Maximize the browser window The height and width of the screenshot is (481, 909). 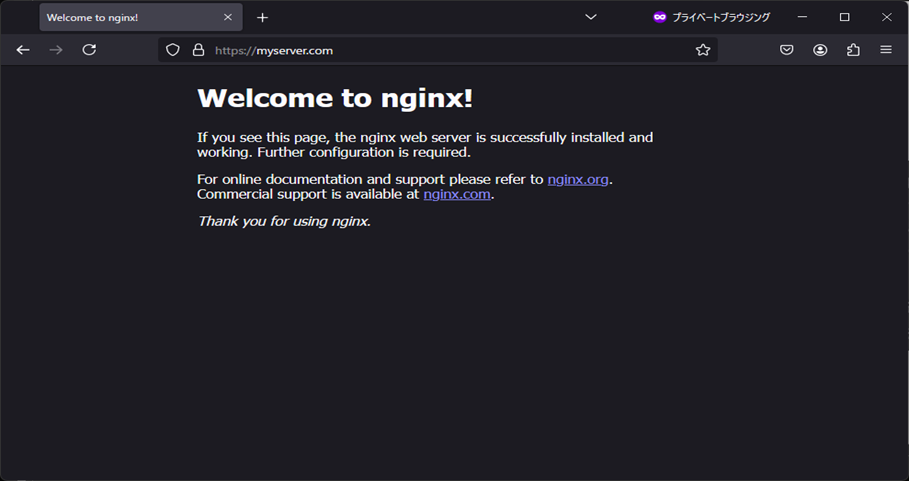[x=845, y=17]
